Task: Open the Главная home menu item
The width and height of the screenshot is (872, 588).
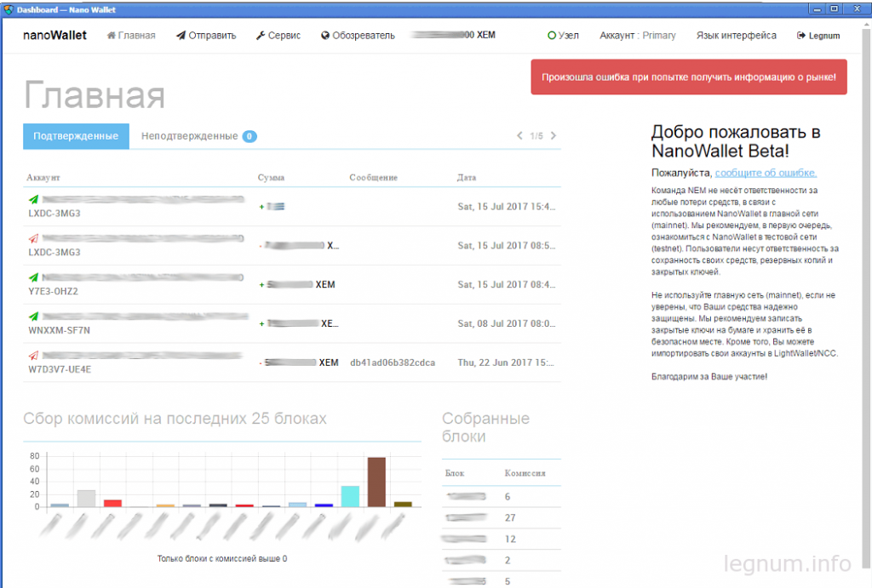Action: (131, 36)
